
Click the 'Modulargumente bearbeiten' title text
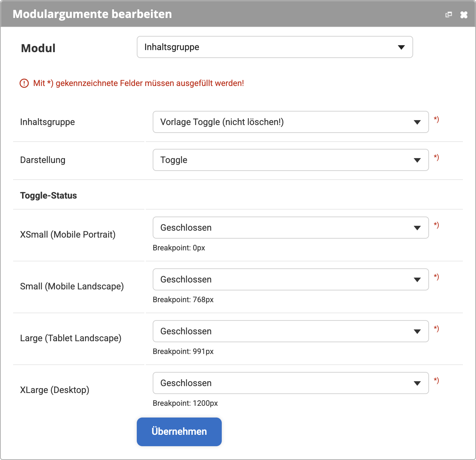[92, 14]
